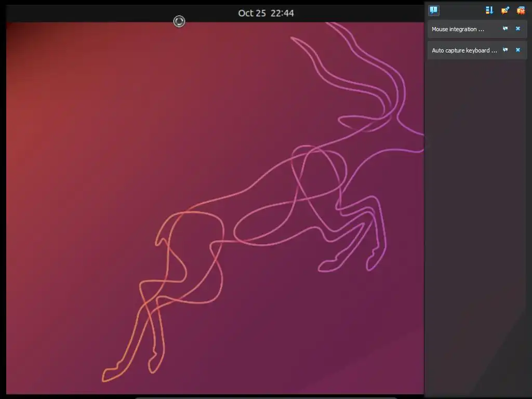Expand the Mouse integration notification text
The image size is (532, 399).
(x=458, y=29)
